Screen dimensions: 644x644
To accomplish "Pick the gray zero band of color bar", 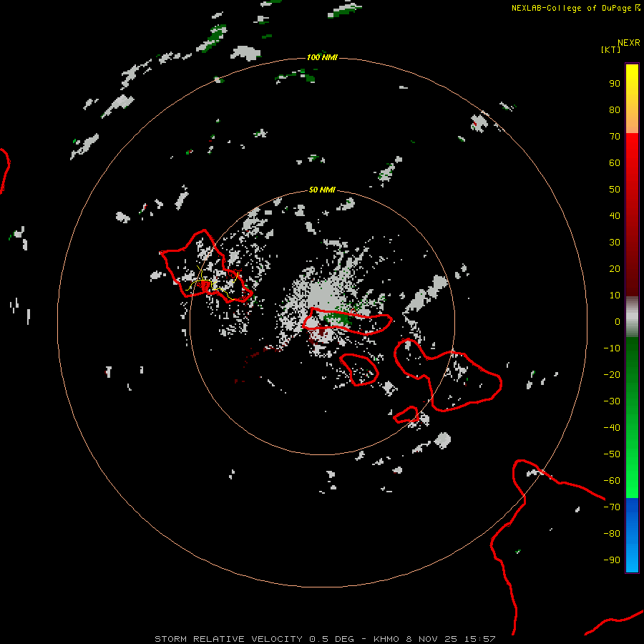I will [632, 317].
